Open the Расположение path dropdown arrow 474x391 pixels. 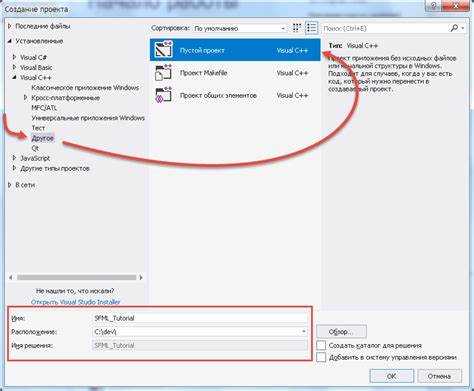tap(303, 332)
